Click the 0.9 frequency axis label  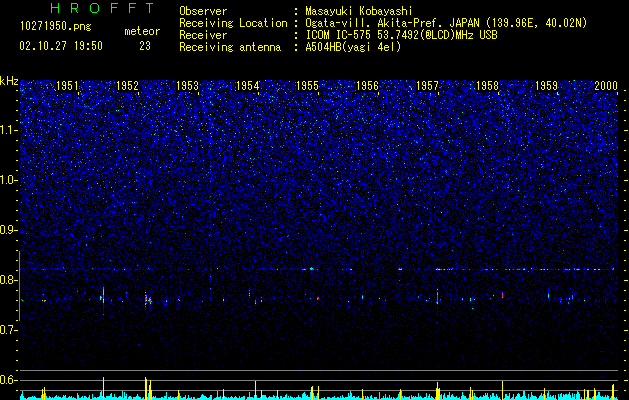(9, 230)
